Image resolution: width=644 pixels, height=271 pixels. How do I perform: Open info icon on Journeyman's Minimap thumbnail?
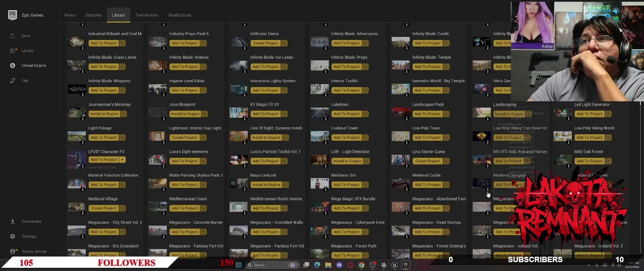tap(83, 118)
